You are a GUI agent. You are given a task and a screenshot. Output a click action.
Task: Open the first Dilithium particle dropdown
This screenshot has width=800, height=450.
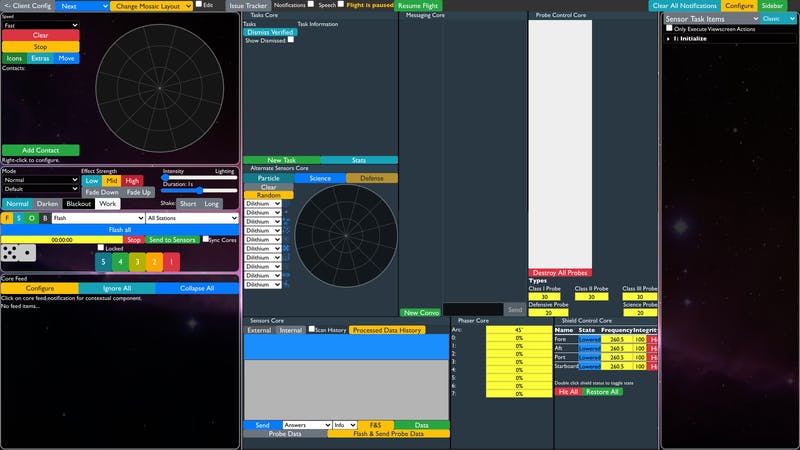pyautogui.click(x=263, y=204)
